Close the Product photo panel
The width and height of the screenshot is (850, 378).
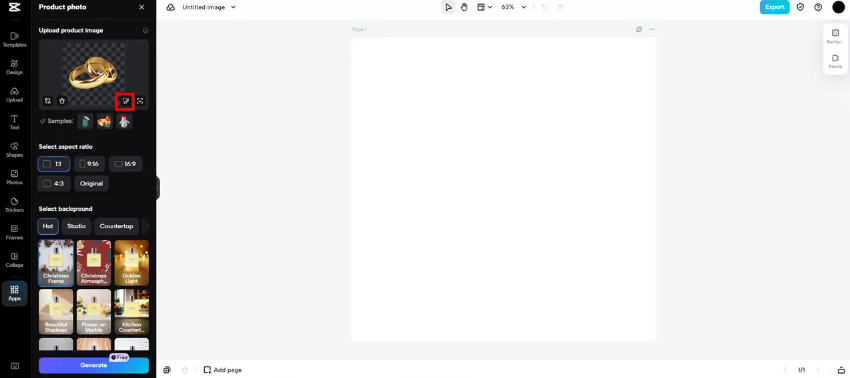pyautogui.click(x=141, y=7)
